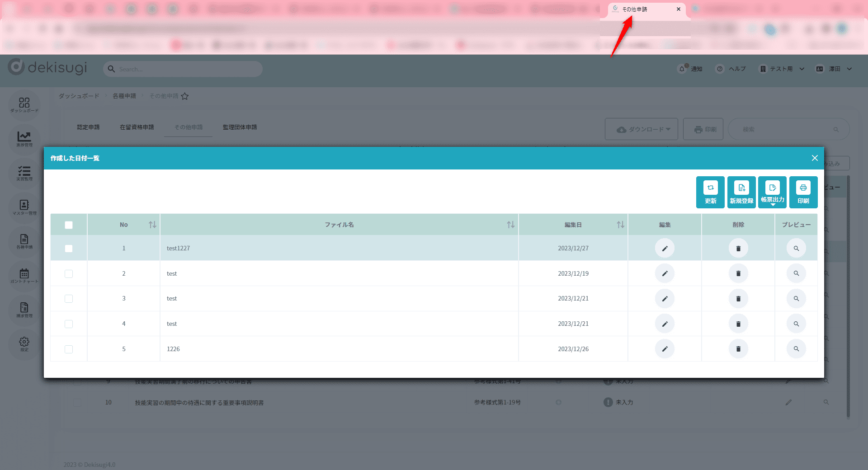Sort by the No column arrows

click(x=152, y=225)
